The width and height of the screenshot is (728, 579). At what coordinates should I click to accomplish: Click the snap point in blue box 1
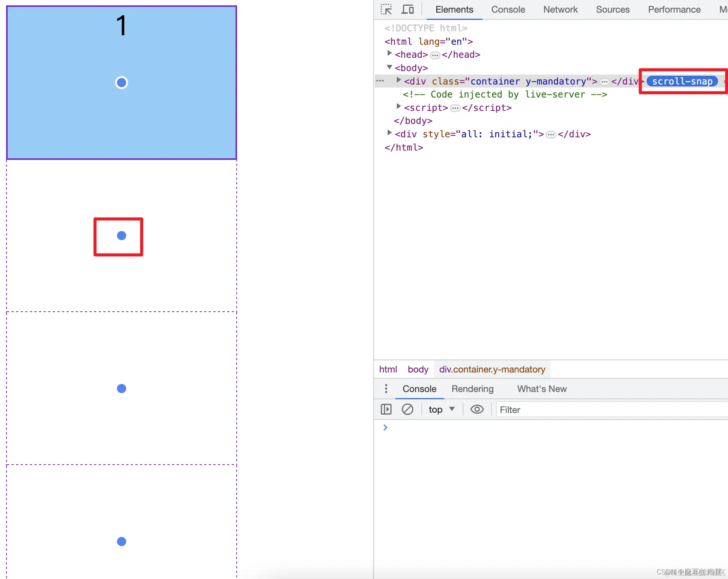(122, 83)
